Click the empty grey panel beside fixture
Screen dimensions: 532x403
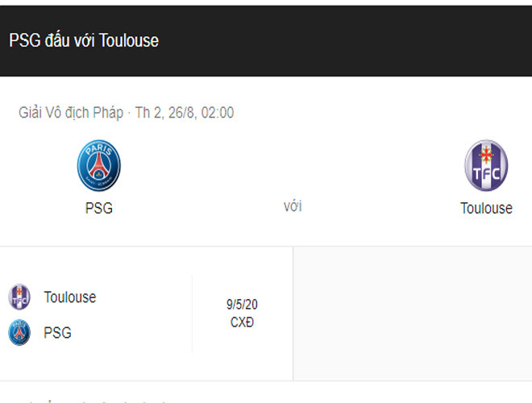coord(412,313)
